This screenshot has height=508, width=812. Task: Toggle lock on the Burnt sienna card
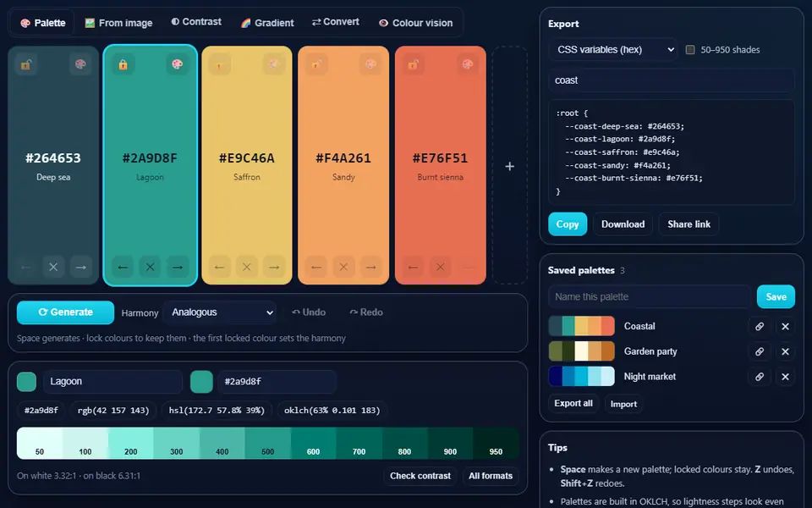coord(413,64)
